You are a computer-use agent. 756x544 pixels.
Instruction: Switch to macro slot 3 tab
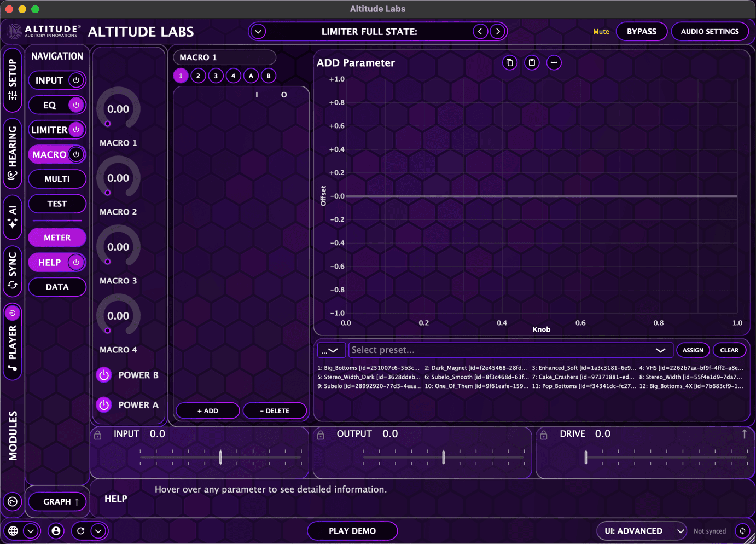pyautogui.click(x=216, y=76)
